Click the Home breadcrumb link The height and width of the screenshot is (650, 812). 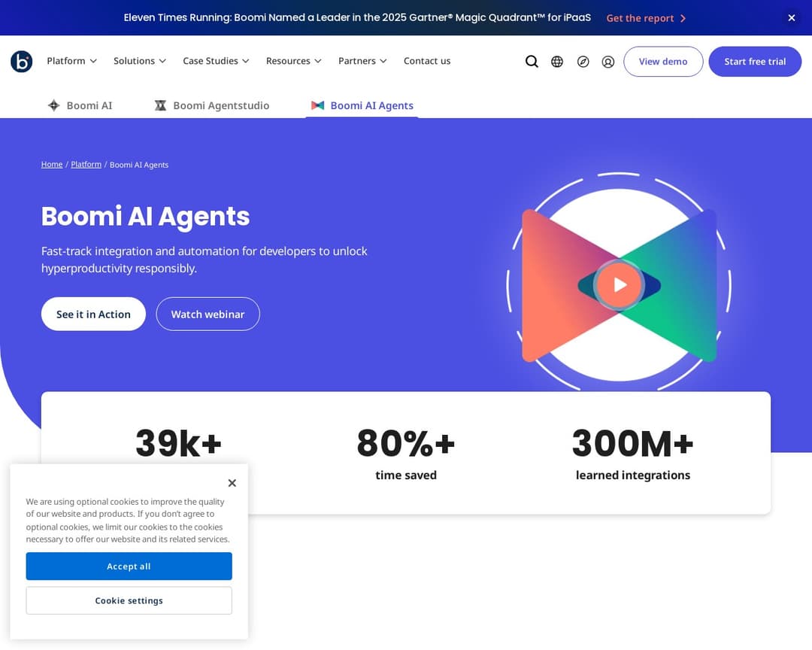tap(51, 164)
